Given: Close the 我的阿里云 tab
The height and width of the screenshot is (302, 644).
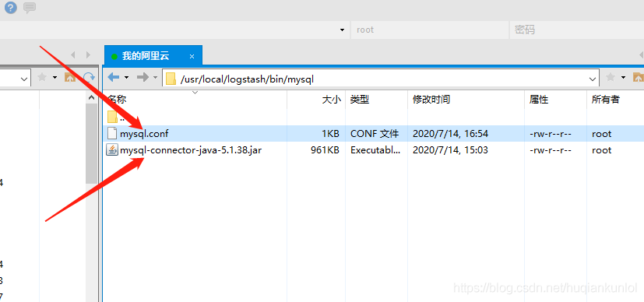Looking at the screenshot, I should click(192, 57).
